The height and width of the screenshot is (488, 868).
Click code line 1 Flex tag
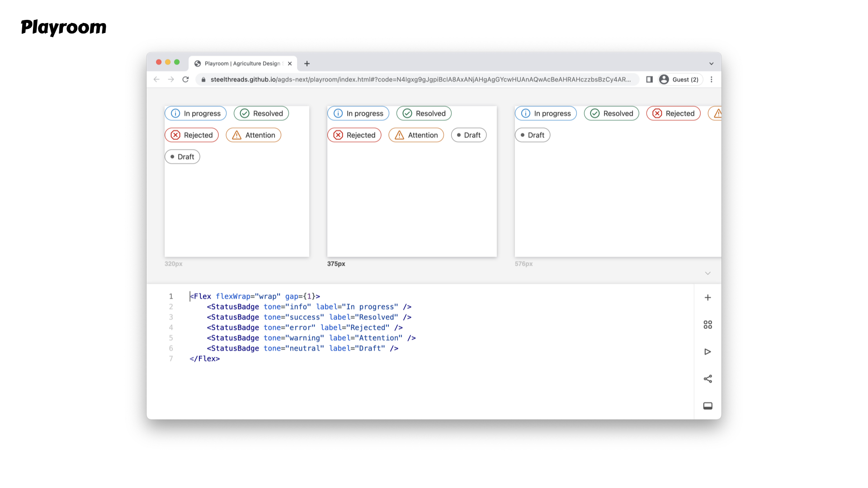point(202,296)
